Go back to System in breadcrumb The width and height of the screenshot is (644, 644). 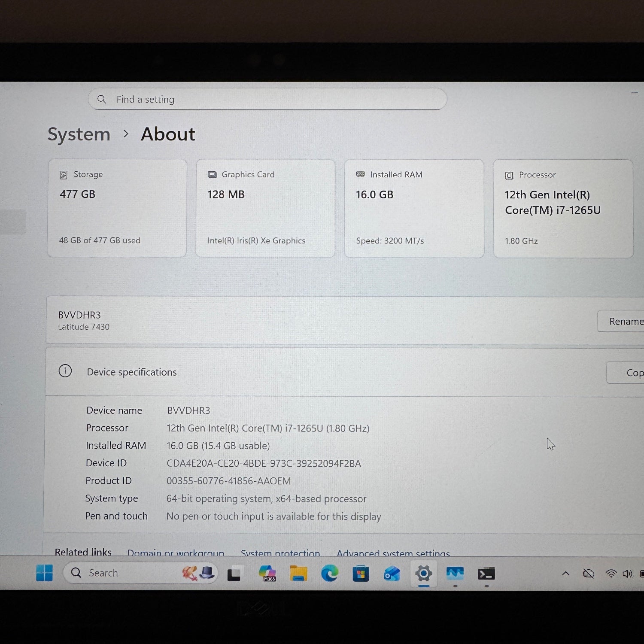pyautogui.click(x=79, y=134)
